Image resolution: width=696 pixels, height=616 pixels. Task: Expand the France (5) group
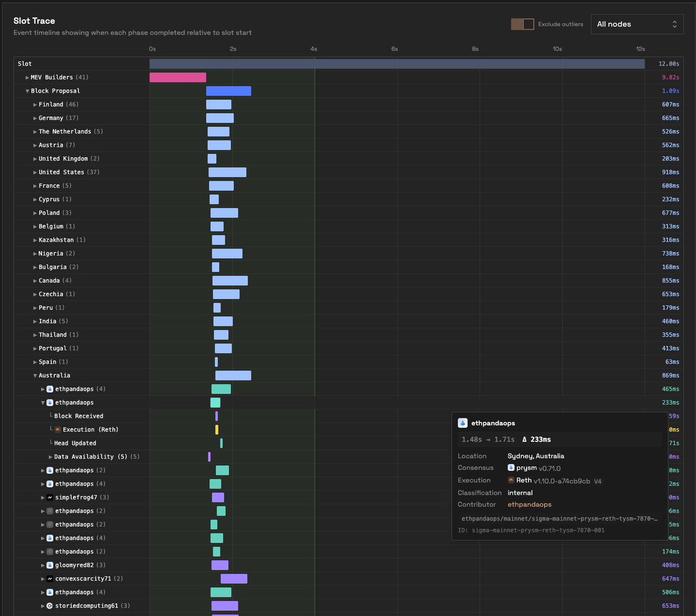point(35,186)
